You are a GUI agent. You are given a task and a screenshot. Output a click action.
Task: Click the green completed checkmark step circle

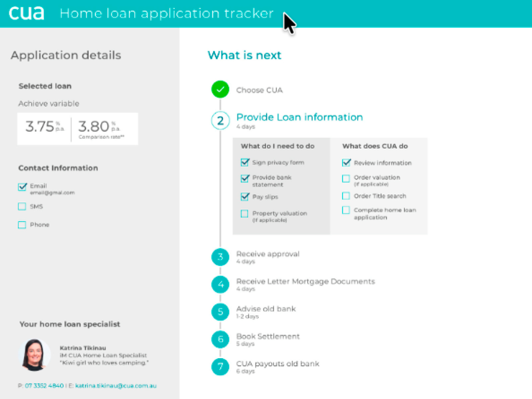click(220, 90)
